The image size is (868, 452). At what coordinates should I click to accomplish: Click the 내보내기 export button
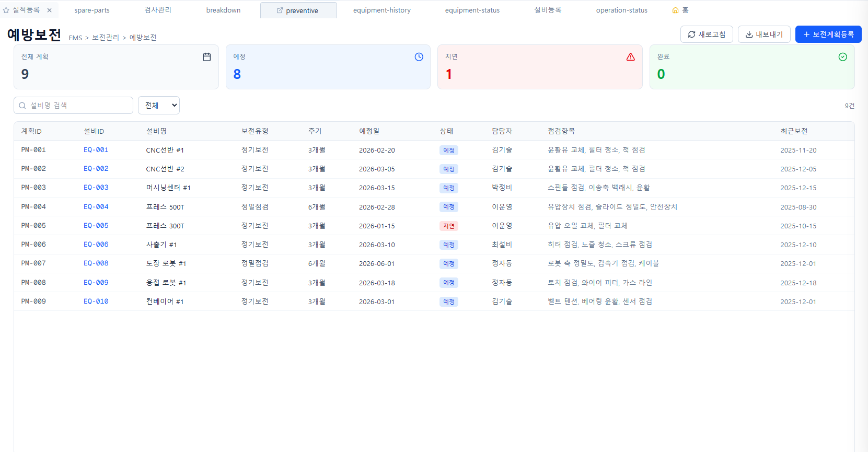(764, 34)
